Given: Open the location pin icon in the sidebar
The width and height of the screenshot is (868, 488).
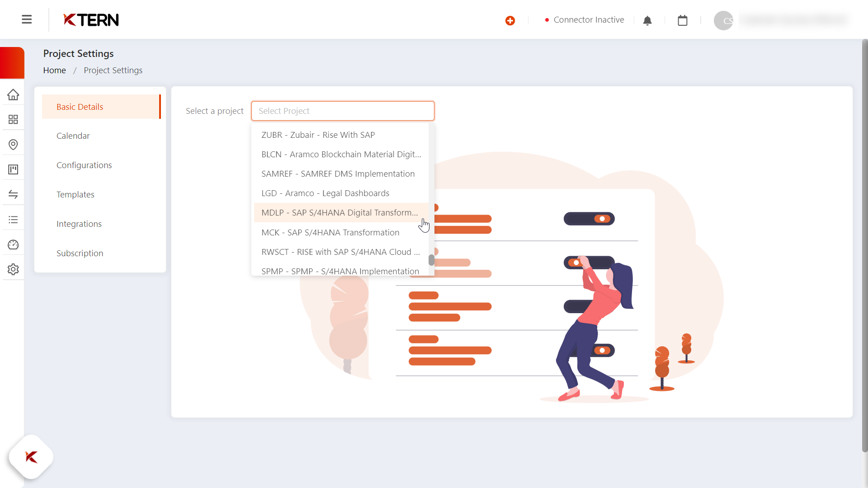Looking at the screenshot, I should click(x=13, y=145).
